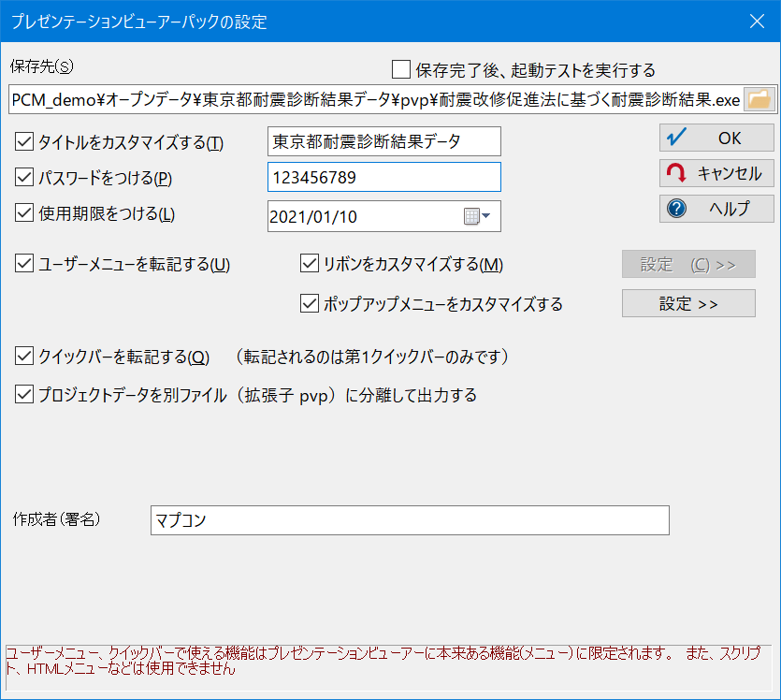Check 保存完了後、起動テストを実行する checkbox
This screenshot has height=700, width=781.
(x=401, y=70)
